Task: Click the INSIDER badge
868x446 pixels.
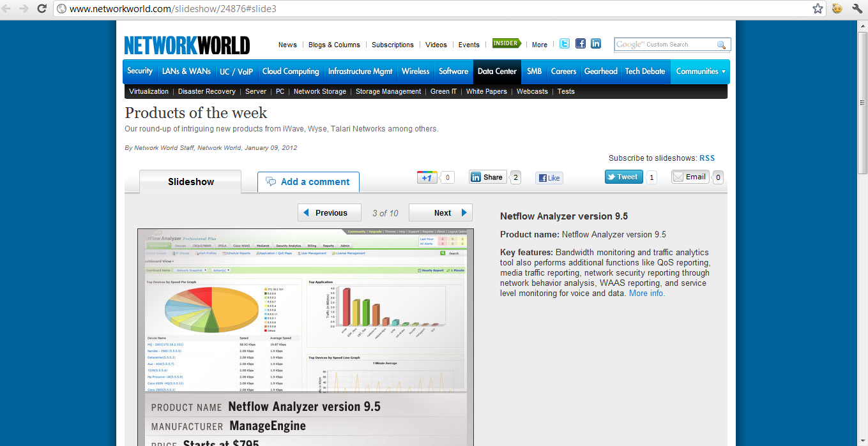Action: point(506,43)
